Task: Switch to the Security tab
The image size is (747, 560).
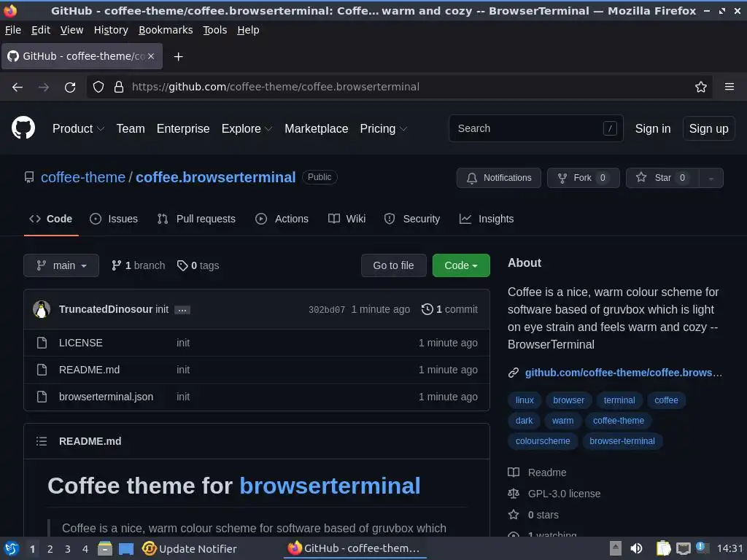Action: pyautogui.click(x=412, y=219)
